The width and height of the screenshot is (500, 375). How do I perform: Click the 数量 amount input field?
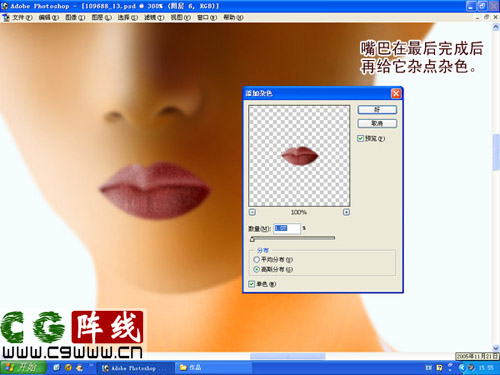coord(287,228)
